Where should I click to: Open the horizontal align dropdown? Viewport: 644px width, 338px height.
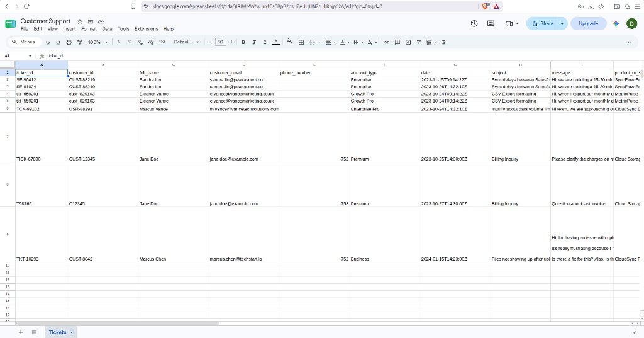[x=331, y=42]
